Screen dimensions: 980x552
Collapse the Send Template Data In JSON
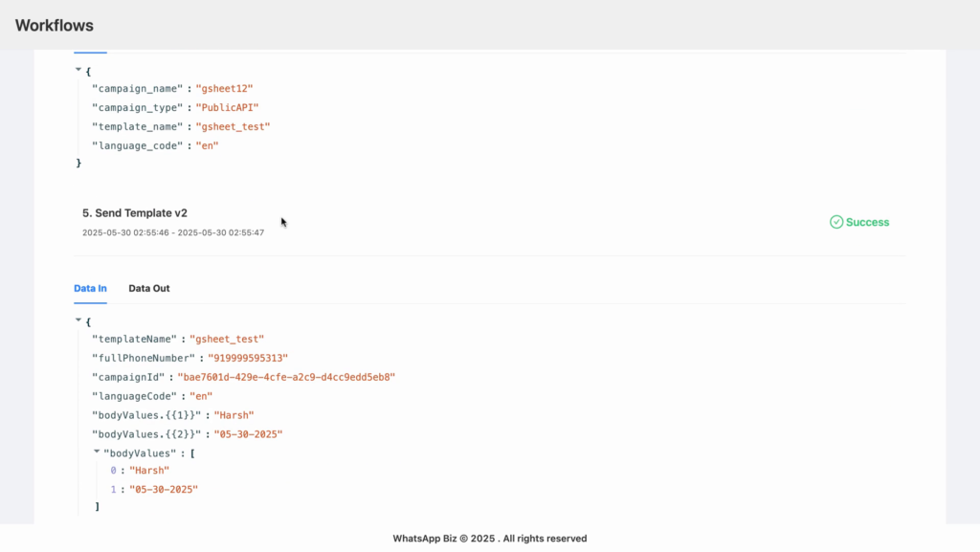pyautogui.click(x=78, y=320)
